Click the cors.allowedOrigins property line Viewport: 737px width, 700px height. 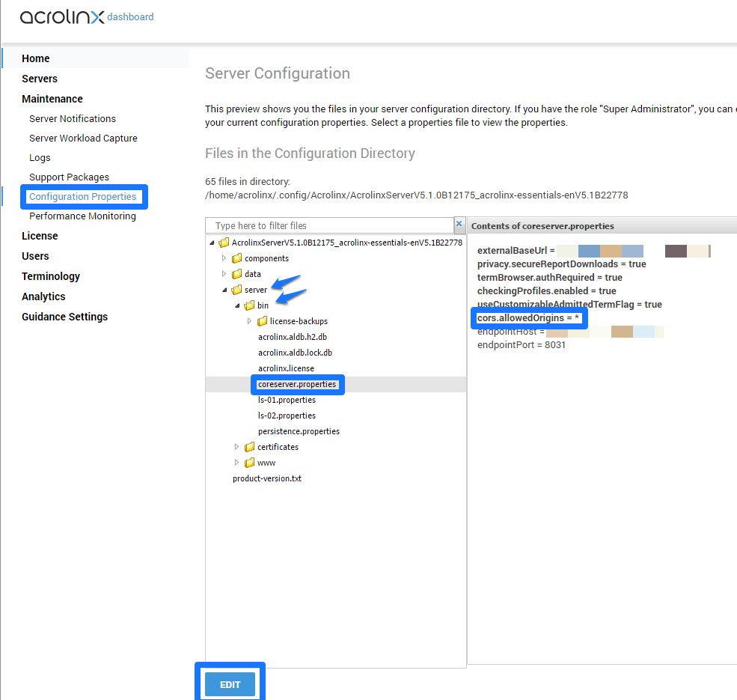click(x=527, y=318)
